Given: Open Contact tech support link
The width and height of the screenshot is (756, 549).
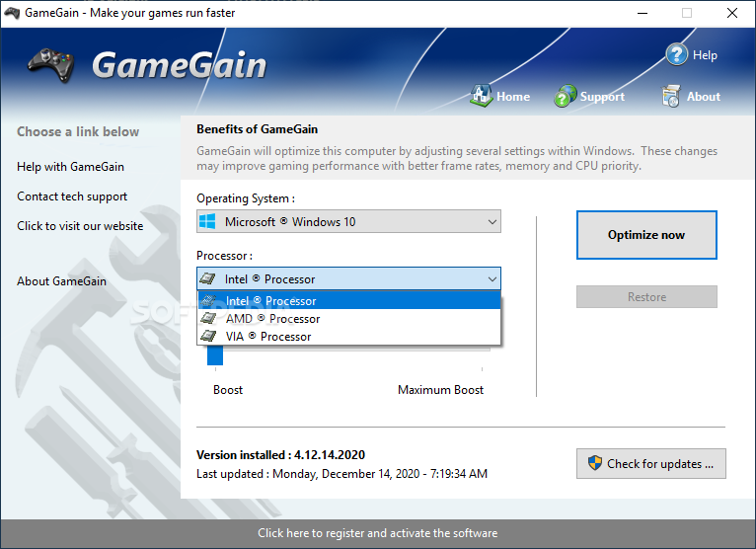Looking at the screenshot, I should pyautogui.click(x=72, y=196).
